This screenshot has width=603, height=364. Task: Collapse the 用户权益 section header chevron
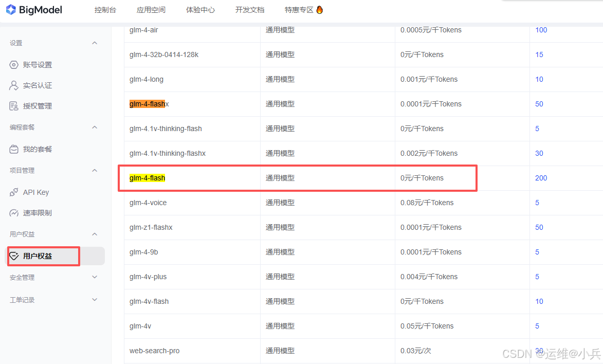(x=95, y=234)
